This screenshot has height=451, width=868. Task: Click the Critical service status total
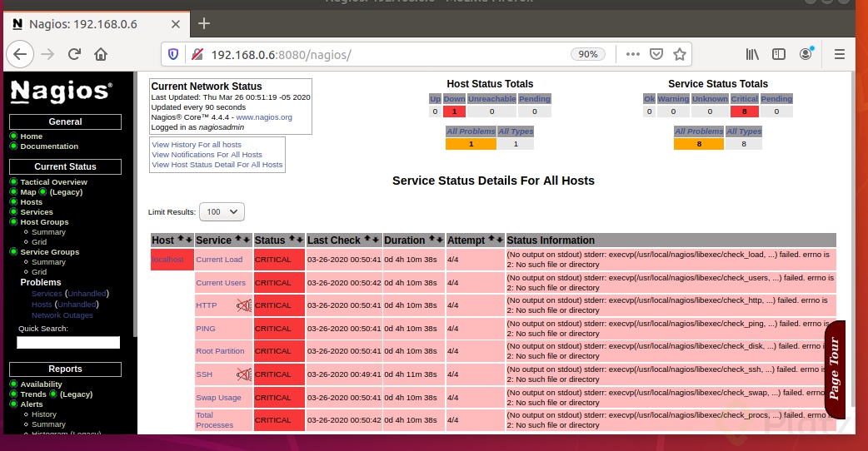[x=744, y=99]
